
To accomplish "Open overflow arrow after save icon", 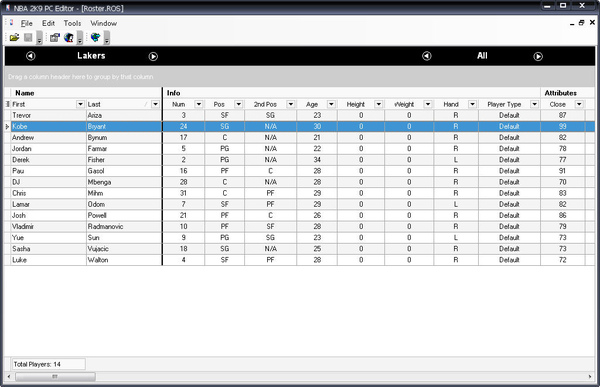I will [39, 38].
